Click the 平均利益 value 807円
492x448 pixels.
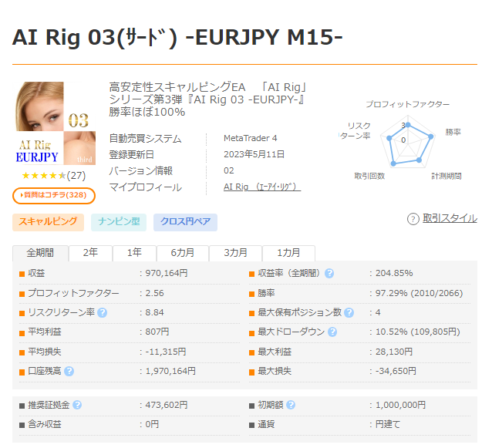[x=157, y=332]
